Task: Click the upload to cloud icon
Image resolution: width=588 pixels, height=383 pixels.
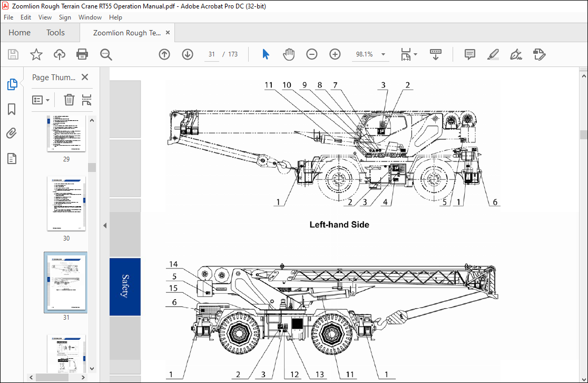Action: click(59, 54)
